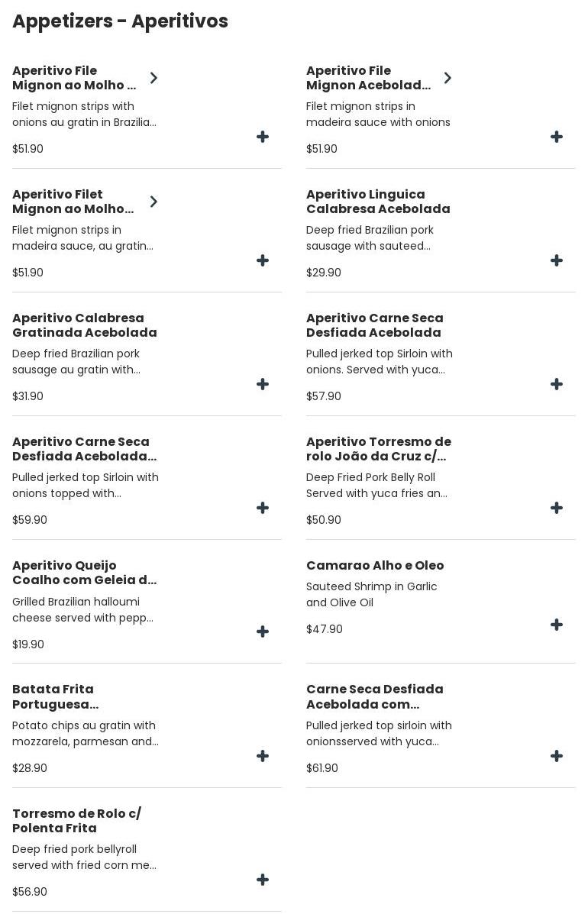This screenshot has height=914, width=588.
Task: Add Aperitivo Queijo Coalho to order
Action: tap(263, 632)
